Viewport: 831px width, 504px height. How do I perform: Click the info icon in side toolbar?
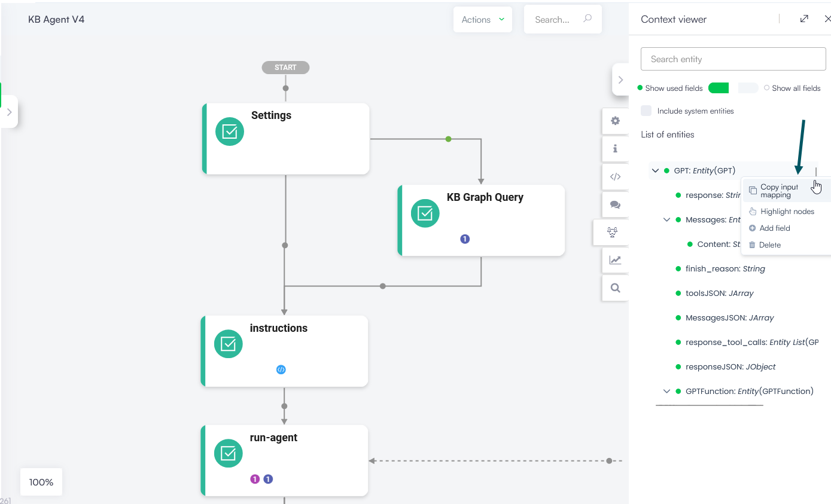pos(615,149)
